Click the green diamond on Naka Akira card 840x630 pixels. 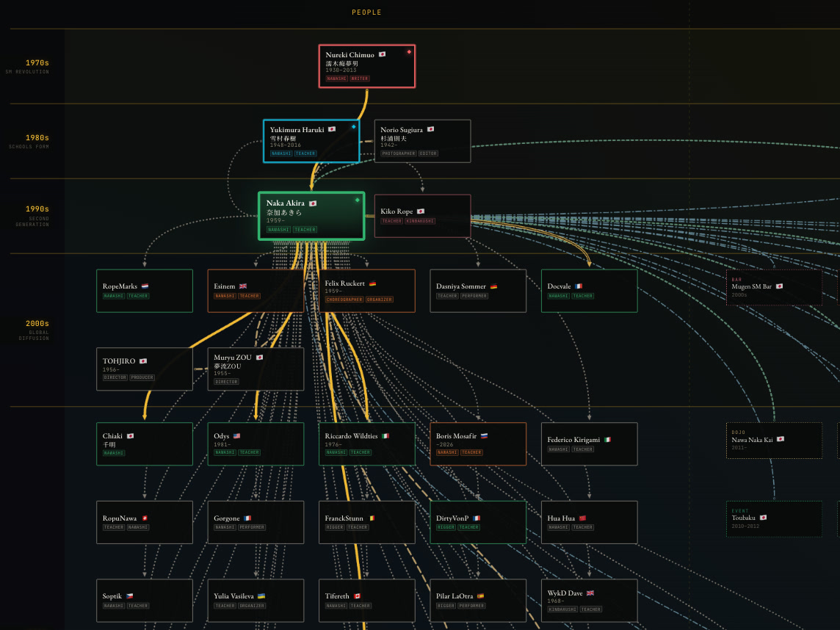(358, 200)
